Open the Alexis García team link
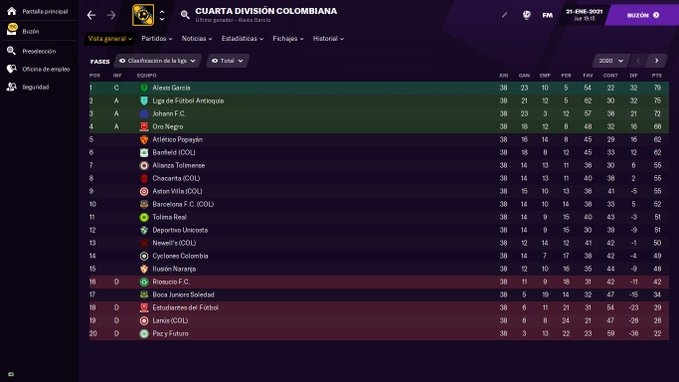The image size is (679, 382). (171, 87)
